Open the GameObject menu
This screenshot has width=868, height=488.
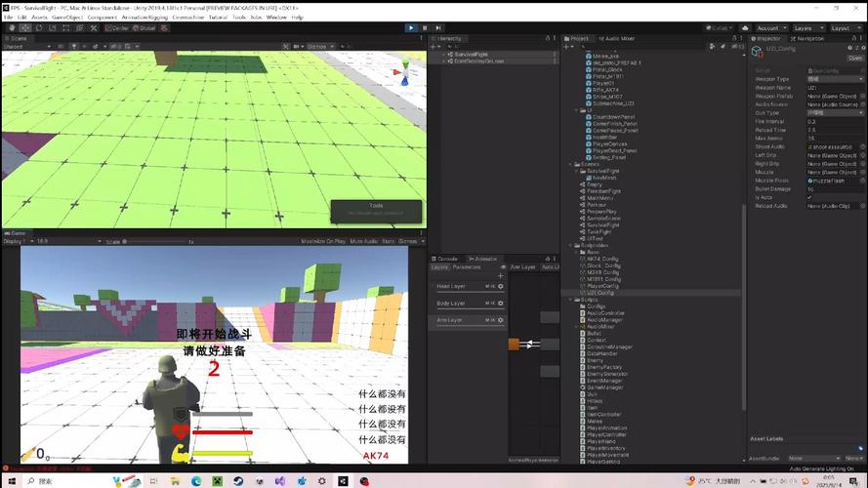pos(67,18)
